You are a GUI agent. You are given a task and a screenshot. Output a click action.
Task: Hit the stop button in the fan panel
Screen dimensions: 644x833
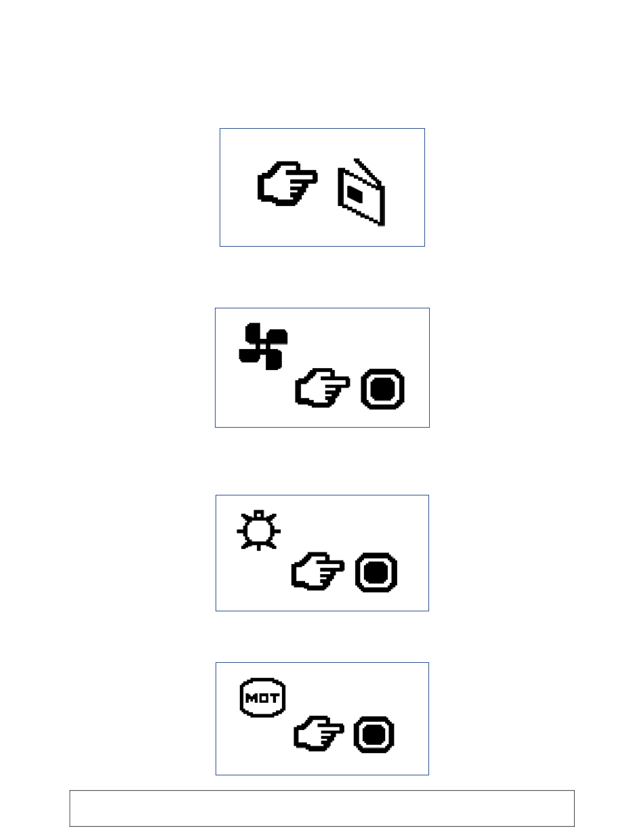(x=382, y=389)
